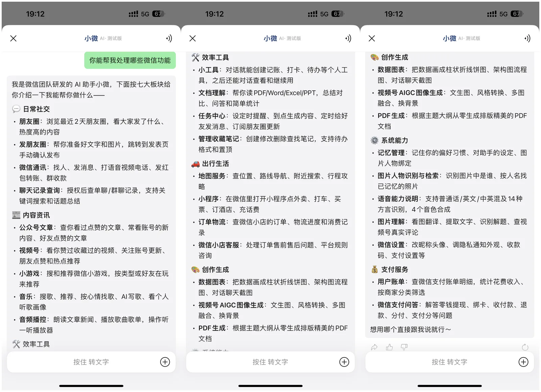This screenshot has height=392, width=541.
Task: Tap the newspaper emoji beside 内容资讯
Action: point(16,215)
